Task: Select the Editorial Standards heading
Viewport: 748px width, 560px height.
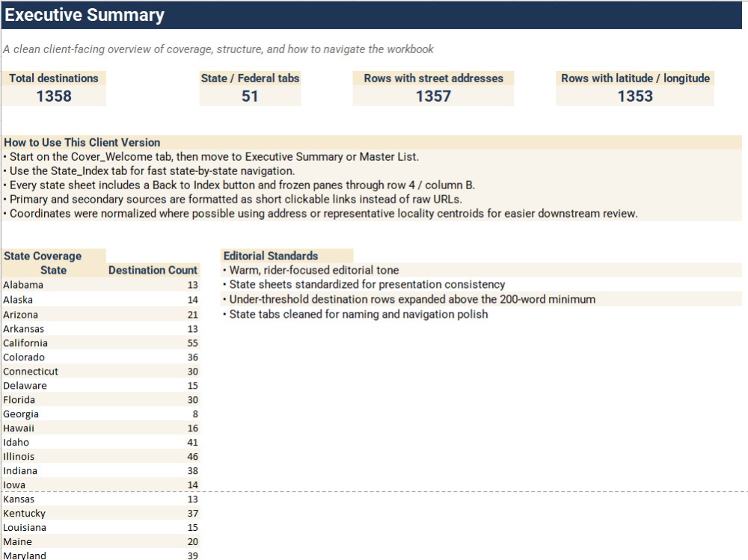Action: [286, 256]
